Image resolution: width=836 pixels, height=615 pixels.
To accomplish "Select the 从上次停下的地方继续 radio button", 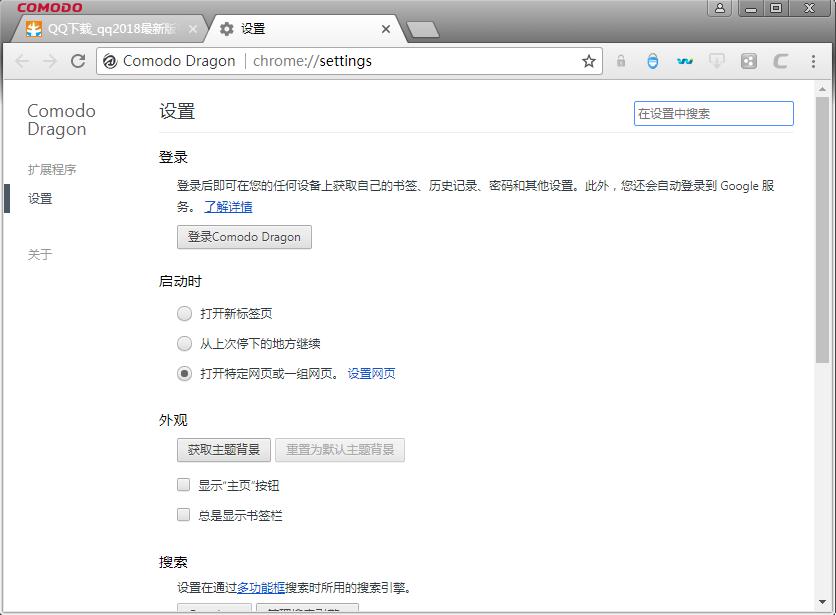I will click(x=184, y=344).
